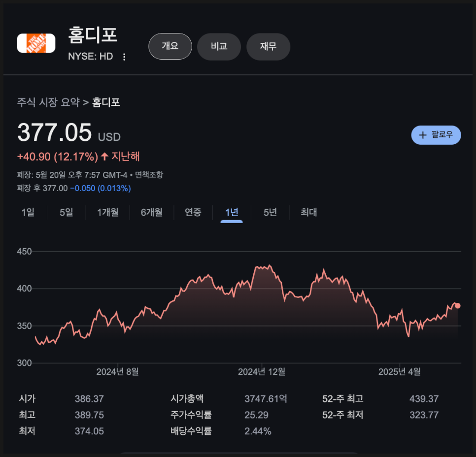The height and width of the screenshot is (457, 476).
Task: Click the 최저 value 374.05
Action: pyautogui.click(x=89, y=431)
